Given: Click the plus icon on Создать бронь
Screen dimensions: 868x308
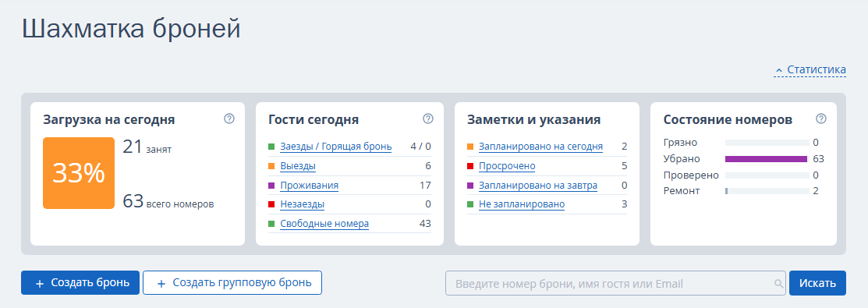Looking at the screenshot, I should pyautogui.click(x=39, y=284).
